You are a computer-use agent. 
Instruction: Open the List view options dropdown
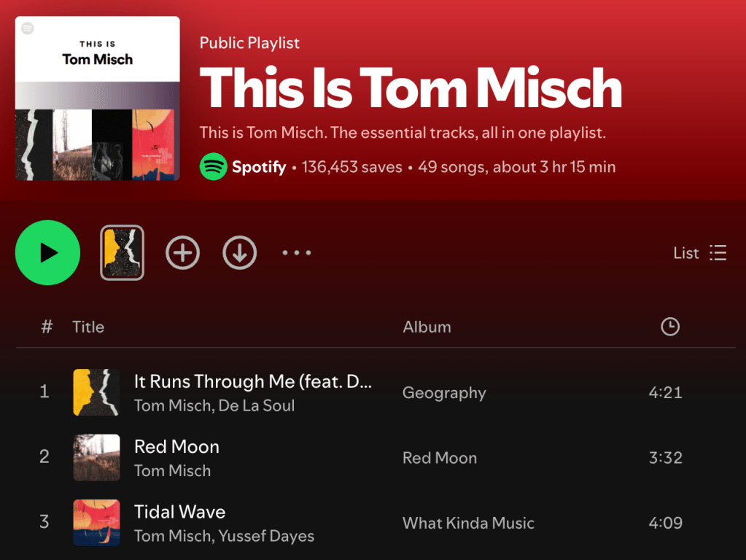699,253
